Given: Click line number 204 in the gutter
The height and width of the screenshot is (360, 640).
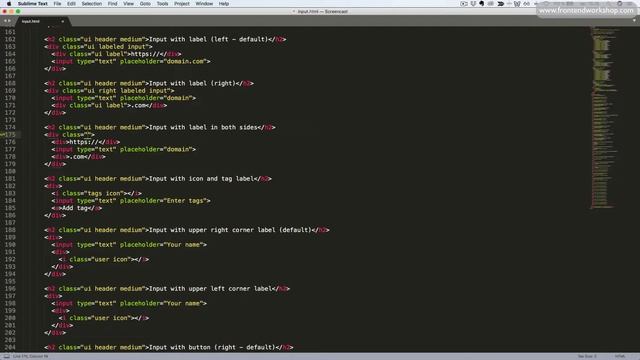Looking at the screenshot, I should click(x=10, y=347).
